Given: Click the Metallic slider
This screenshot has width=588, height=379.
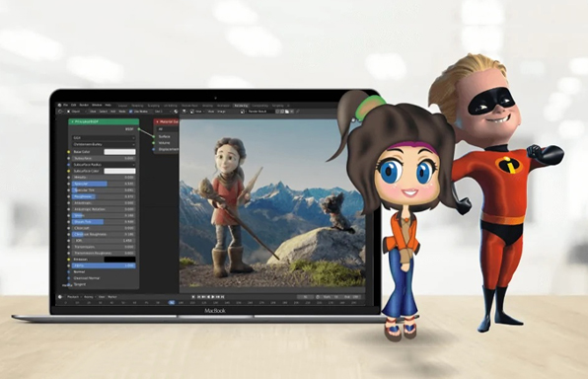Looking at the screenshot, I should 104,177.
